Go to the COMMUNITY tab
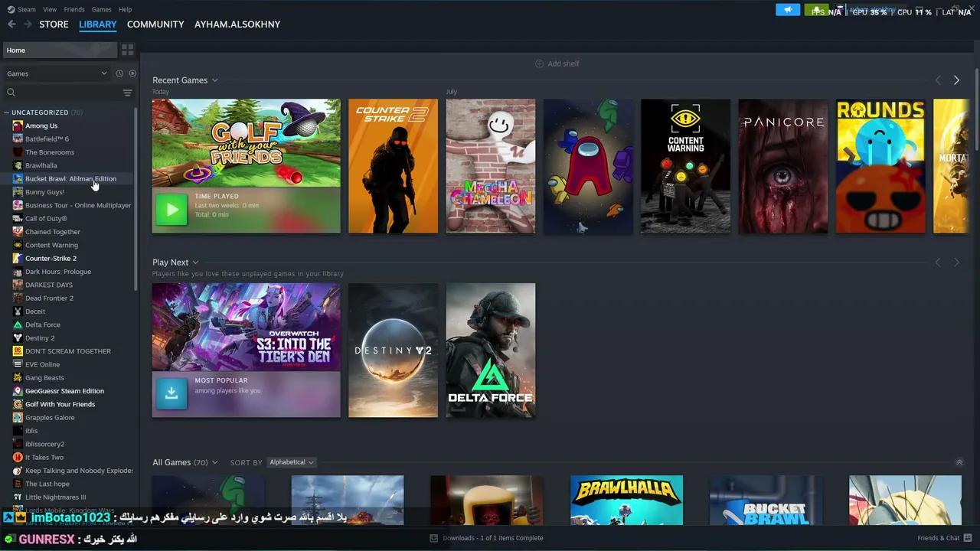Screen dimensions: 980x551 [155, 24]
